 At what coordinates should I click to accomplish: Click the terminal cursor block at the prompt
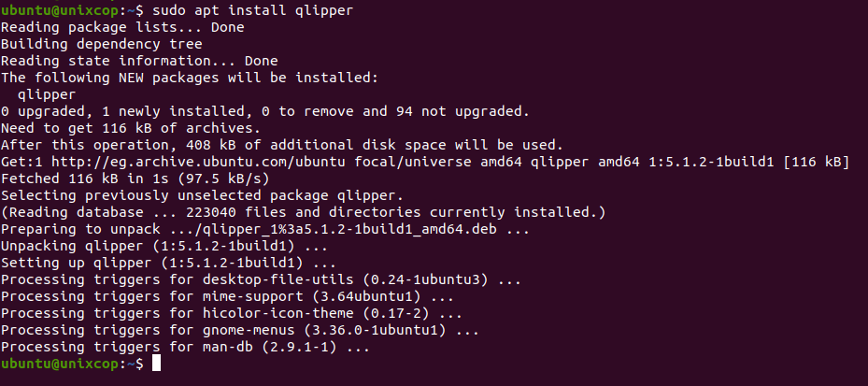click(156, 364)
